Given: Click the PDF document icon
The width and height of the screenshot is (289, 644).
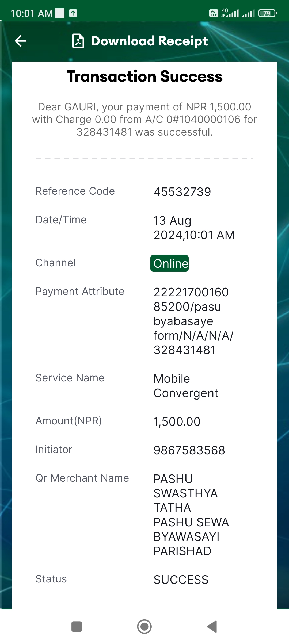Looking at the screenshot, I should 78,41.
